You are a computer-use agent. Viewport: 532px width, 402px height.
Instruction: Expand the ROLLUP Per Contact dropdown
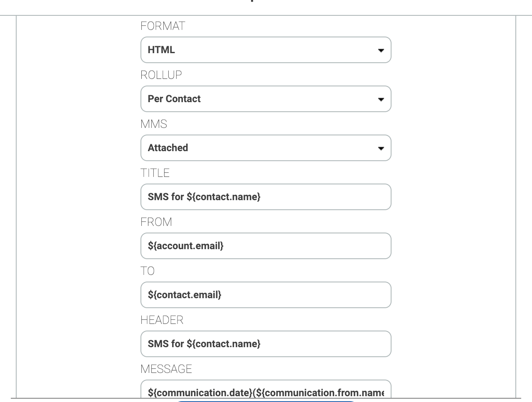(x=266, y=99)
